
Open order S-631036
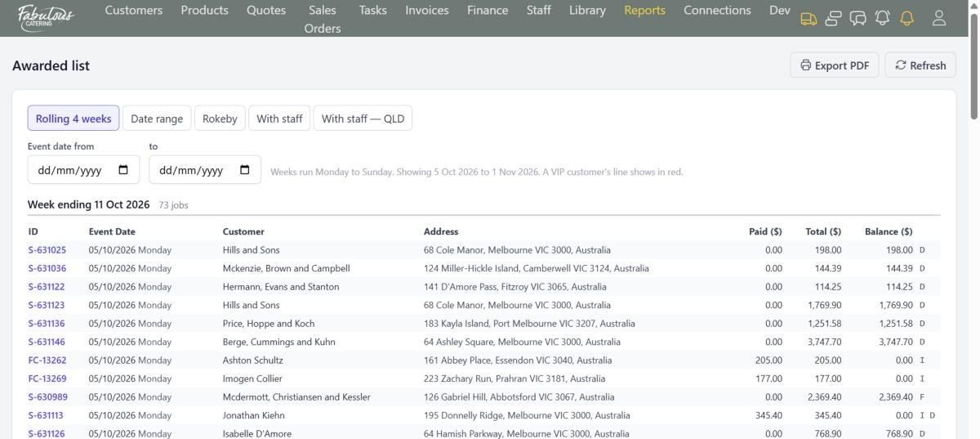coord(47,268)
